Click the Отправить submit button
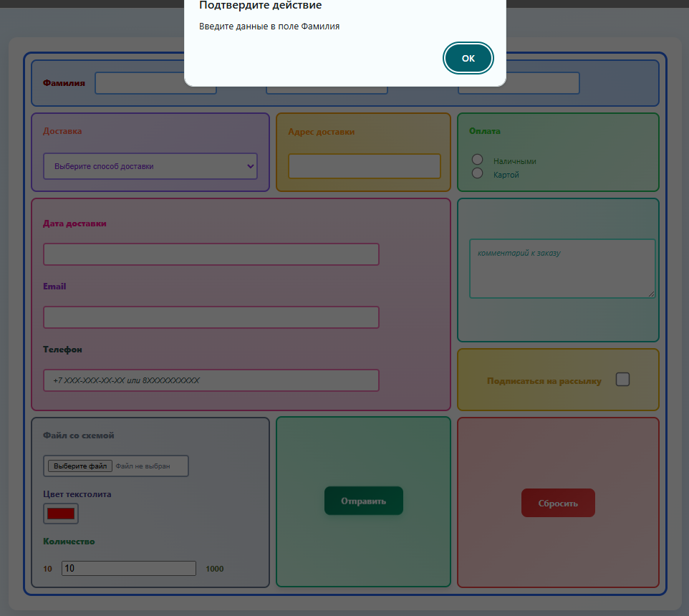The height and width of the screenshot is (616, 689). tap(363, 501)
